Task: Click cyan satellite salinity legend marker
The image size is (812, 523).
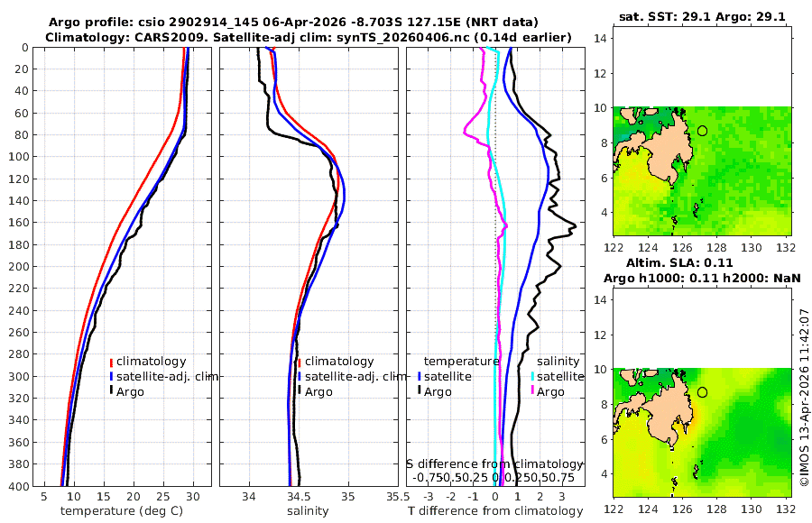Action: [532, 376]
